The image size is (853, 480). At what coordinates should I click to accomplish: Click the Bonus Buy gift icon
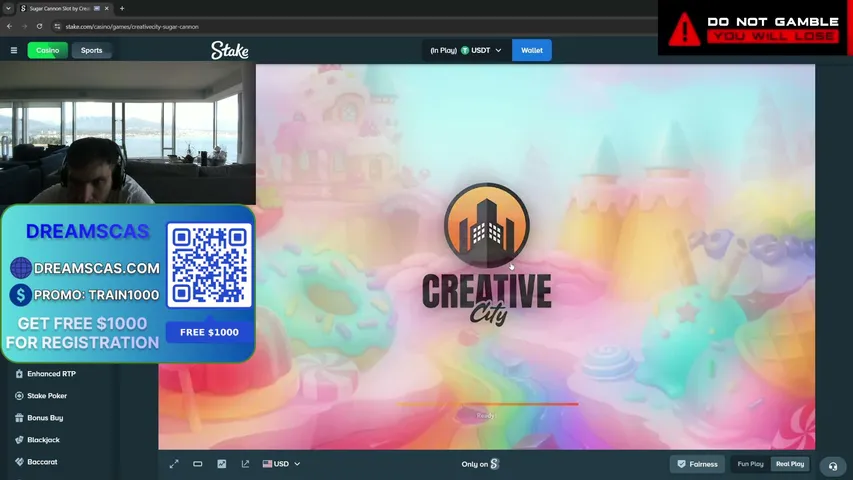tap(19, 418)
